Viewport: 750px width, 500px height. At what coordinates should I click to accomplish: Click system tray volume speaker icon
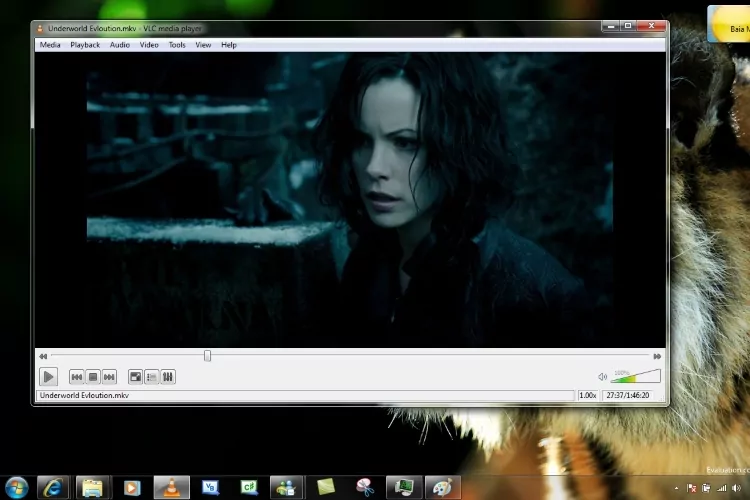[737, 489]
